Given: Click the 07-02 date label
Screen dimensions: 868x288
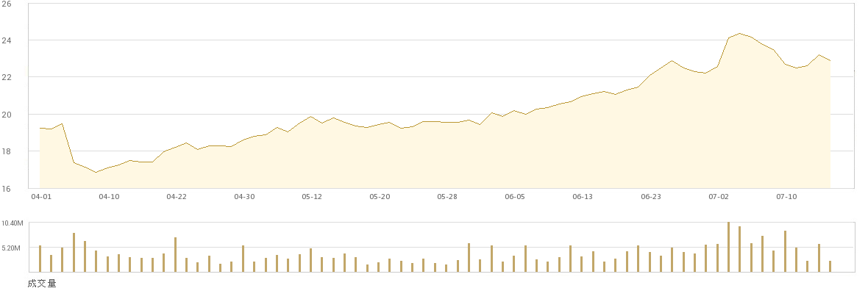Looking at the screenshot, I should click(x=719, y=197).
